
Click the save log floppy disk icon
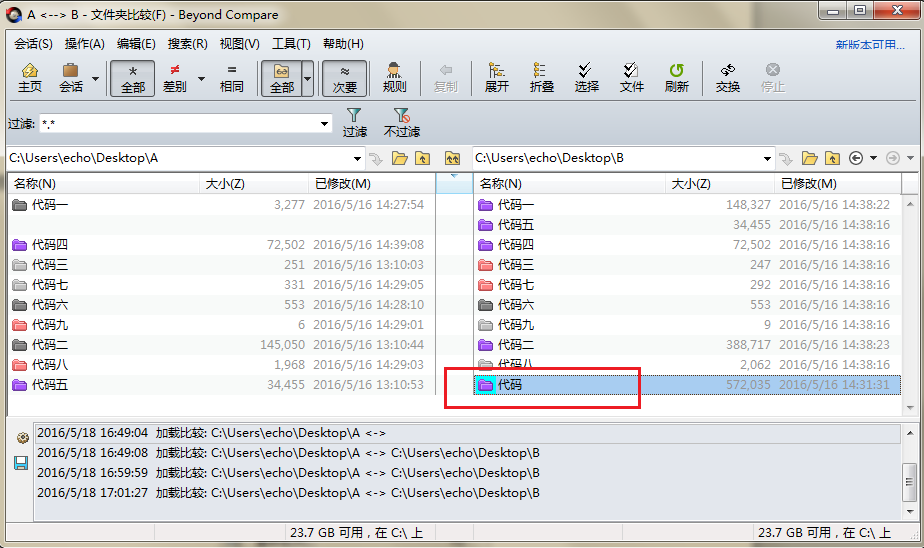(21, 463)
